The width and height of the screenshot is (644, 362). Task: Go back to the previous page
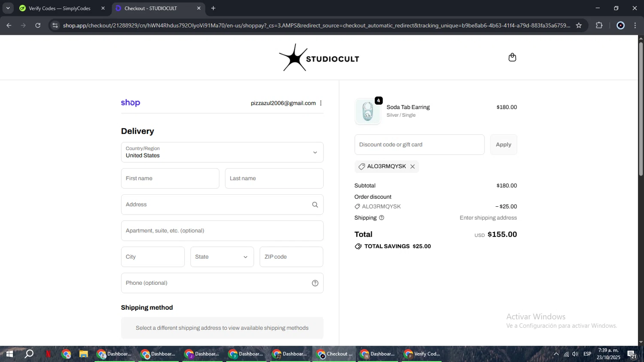[x=9, y=25]
